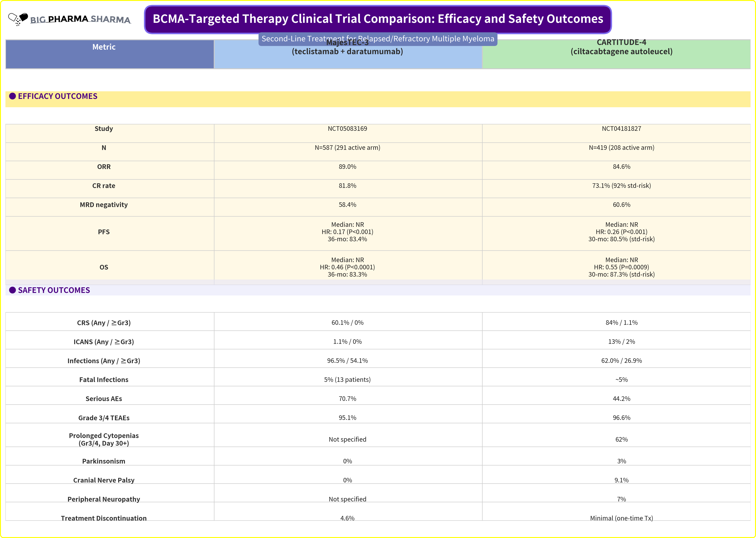Click the NCT04181827 study identifier

tap(621, 129)
